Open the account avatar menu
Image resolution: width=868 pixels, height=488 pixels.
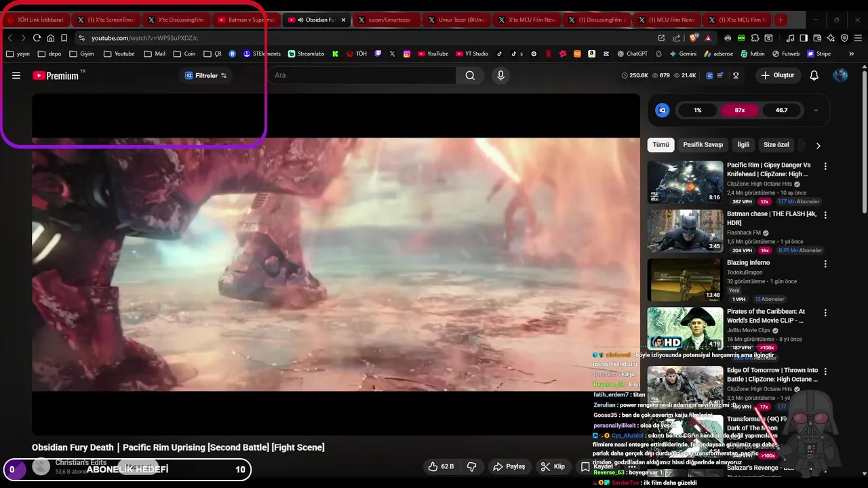tap(840, 75)
